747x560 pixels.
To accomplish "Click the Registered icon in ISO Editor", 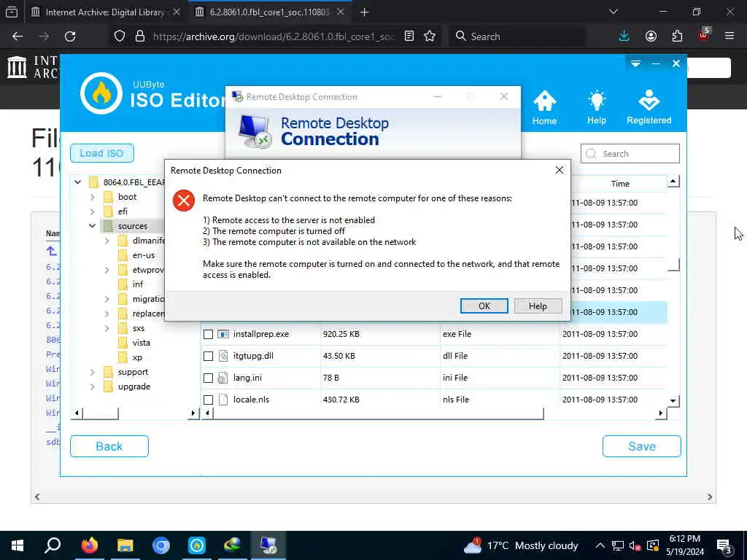I will point(649,108).
